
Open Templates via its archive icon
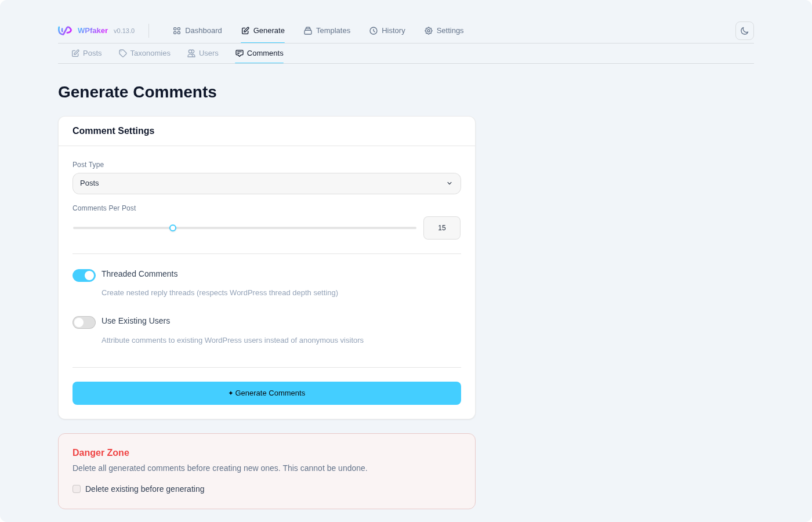pos(307,30)
